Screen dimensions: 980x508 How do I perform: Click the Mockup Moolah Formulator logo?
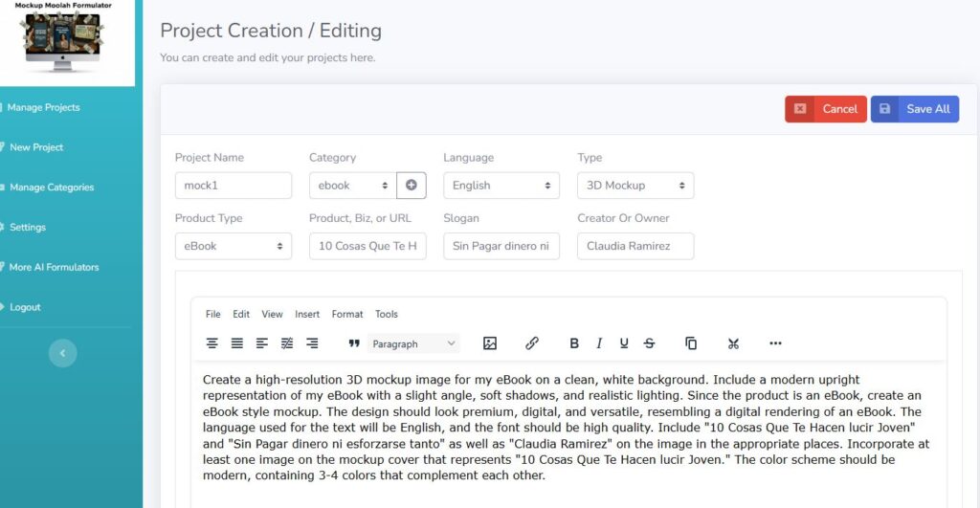coord(63,37)
